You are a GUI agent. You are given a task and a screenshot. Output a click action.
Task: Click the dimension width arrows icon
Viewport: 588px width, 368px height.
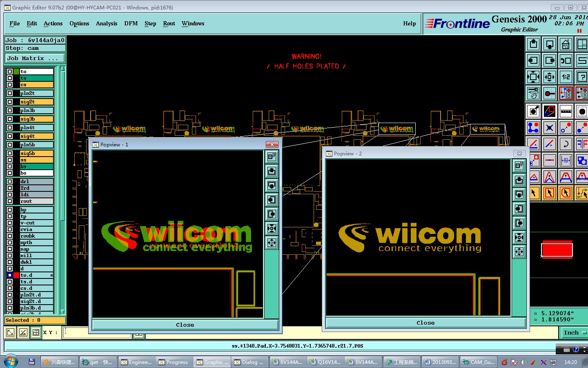[566, 160]
